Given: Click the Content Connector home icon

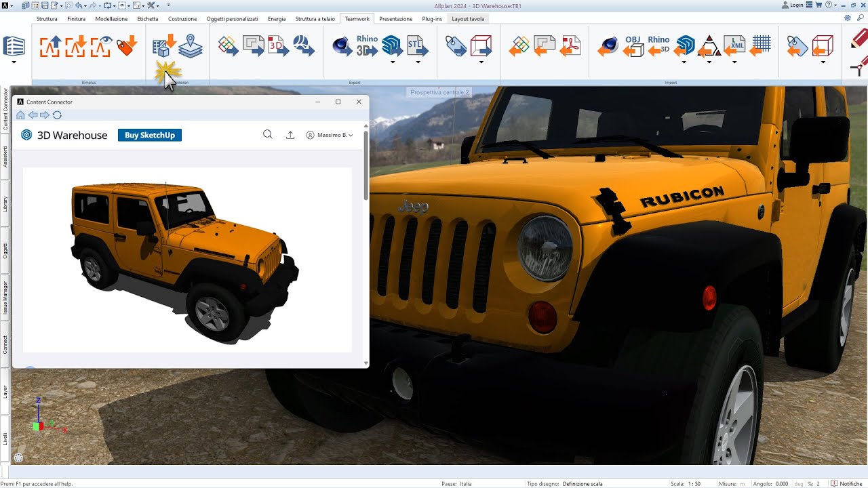Looking at the screenshot, I should click(20, 115).
